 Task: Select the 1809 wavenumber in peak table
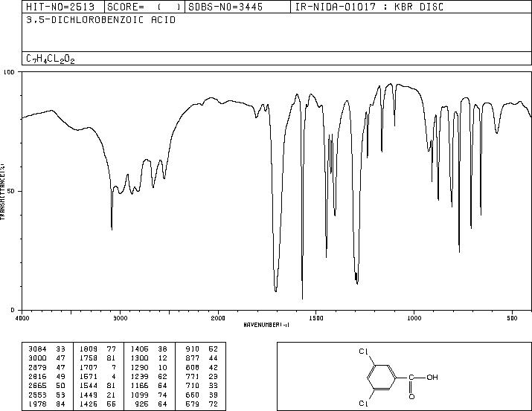coord(89,349)
